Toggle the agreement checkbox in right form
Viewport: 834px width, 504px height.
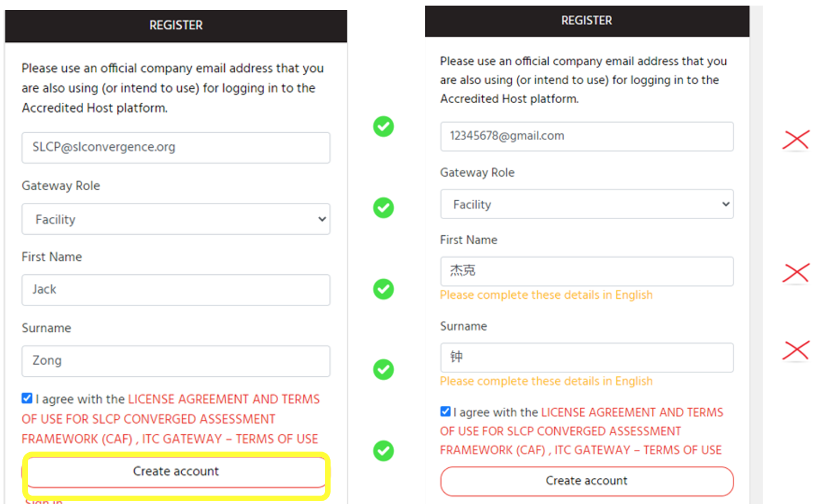445,411
